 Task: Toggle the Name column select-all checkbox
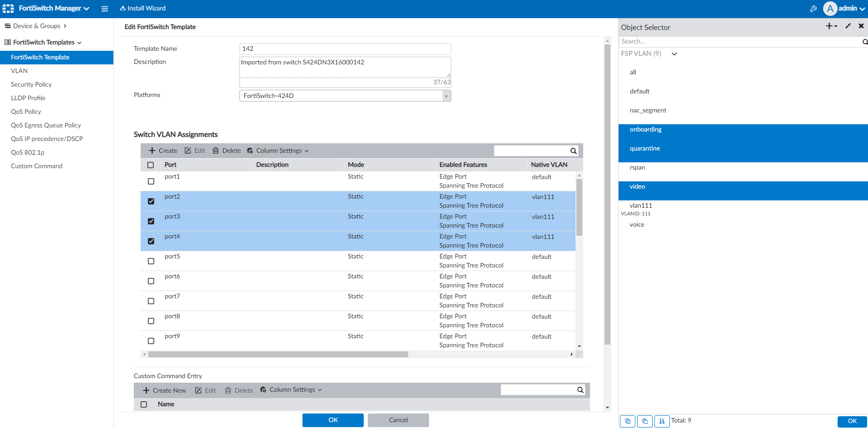tap(144, 404)
